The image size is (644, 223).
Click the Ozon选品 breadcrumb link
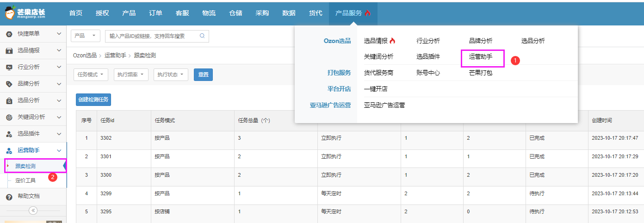tap(85, 55)
